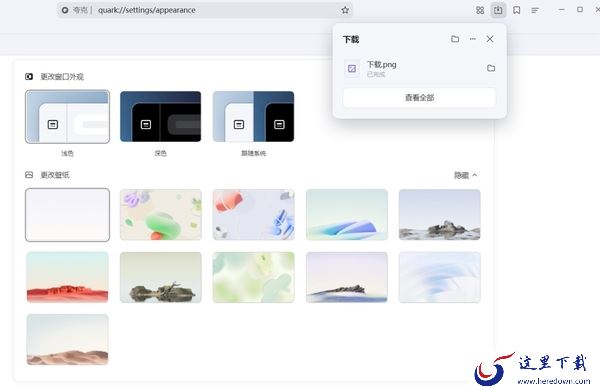Image resolution: width=600 pixels, height=389 pixels.
Task: Choose the blue wave on teal wallpaper
Action: tap(347, 215)
